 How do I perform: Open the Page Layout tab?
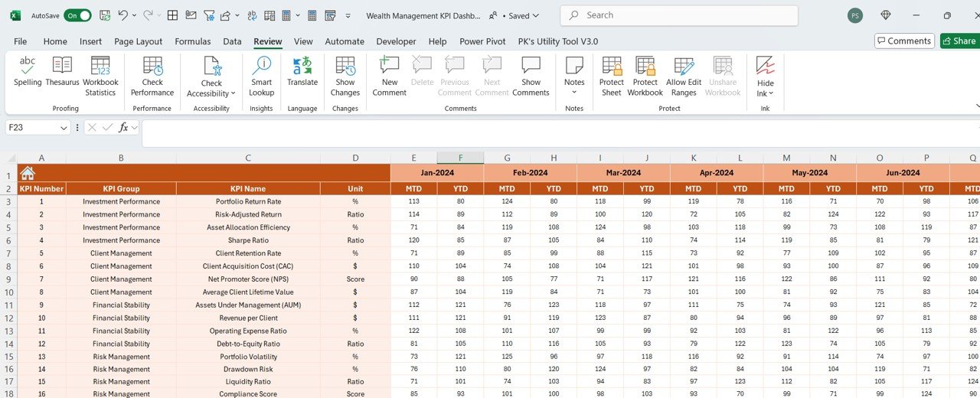(x=139, y=41)
